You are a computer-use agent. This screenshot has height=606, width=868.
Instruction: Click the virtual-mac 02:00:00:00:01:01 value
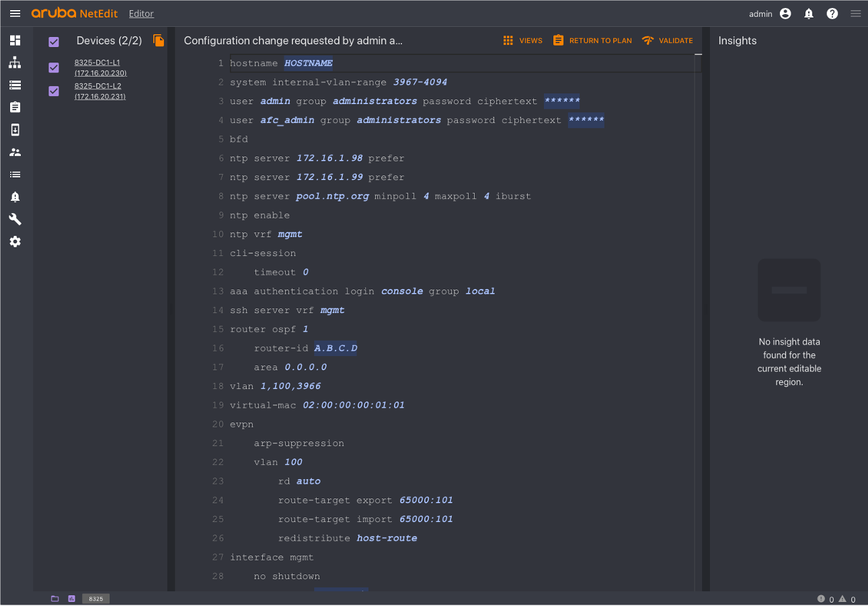(354, 405)
